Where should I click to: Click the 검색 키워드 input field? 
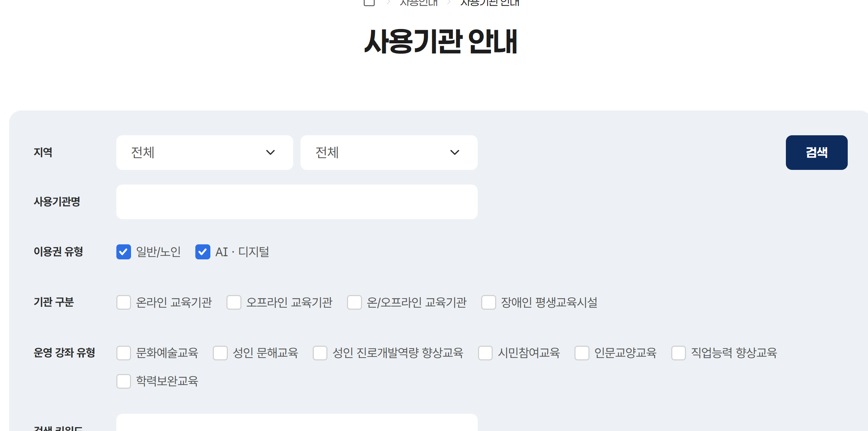297,424
